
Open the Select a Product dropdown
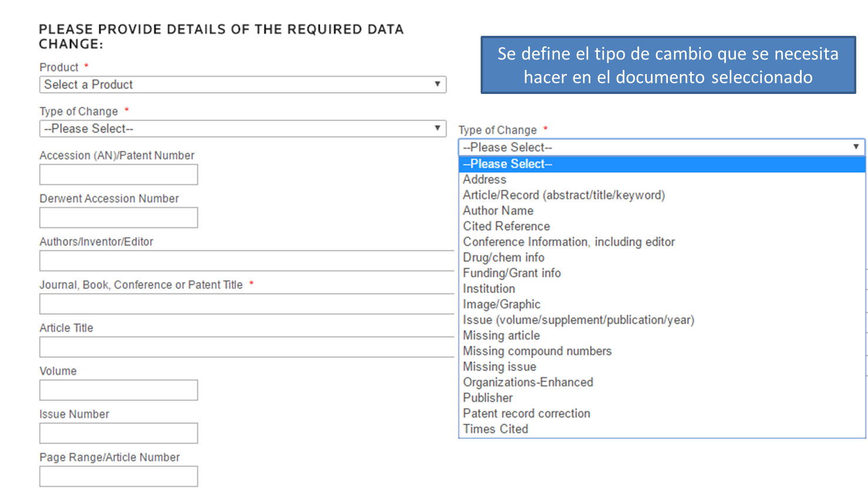[242, 85]
